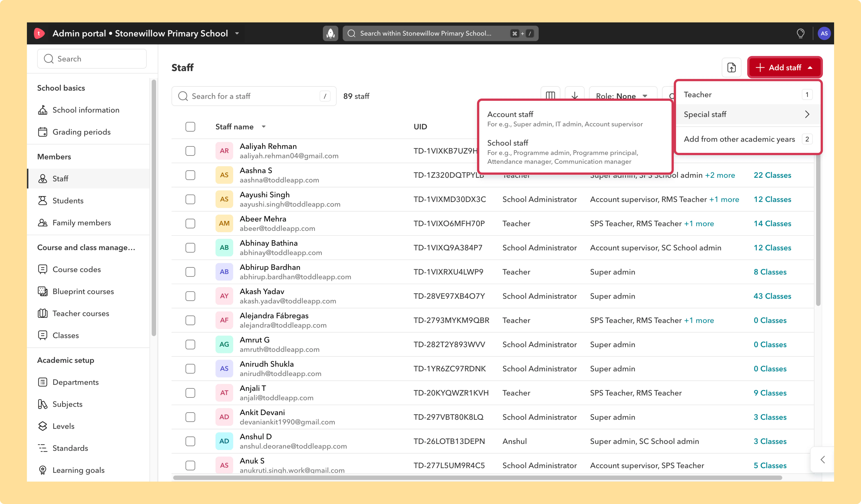Click the Classes sidebar icon

click(43, 335)
